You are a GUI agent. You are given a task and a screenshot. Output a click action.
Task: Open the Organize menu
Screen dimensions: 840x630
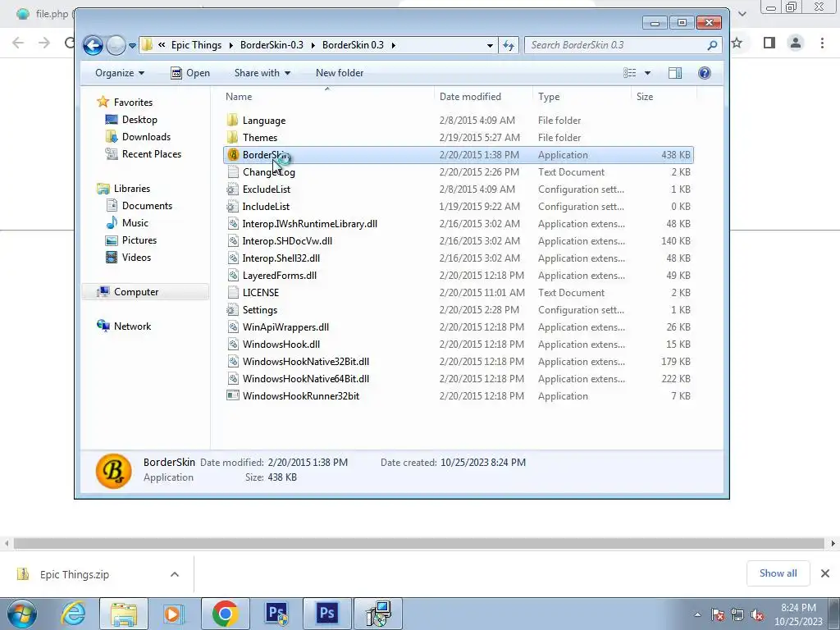coord(120,73)
